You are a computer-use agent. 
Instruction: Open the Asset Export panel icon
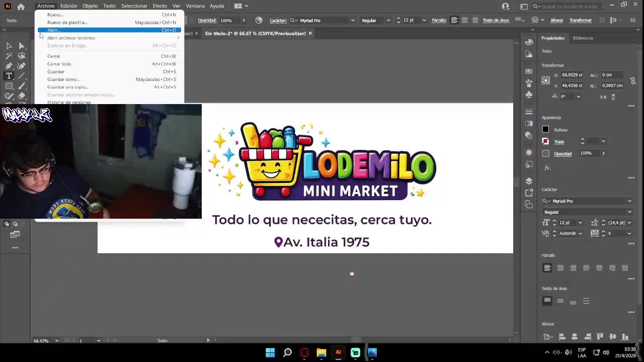(x=529, y=193)
